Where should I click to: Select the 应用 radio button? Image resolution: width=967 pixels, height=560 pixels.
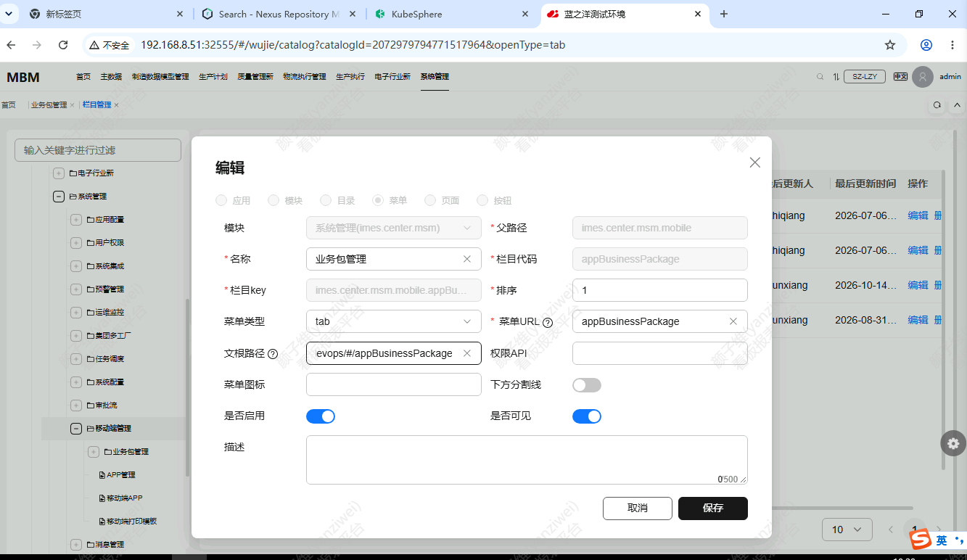pyautogui.click(x=221, y=200)
